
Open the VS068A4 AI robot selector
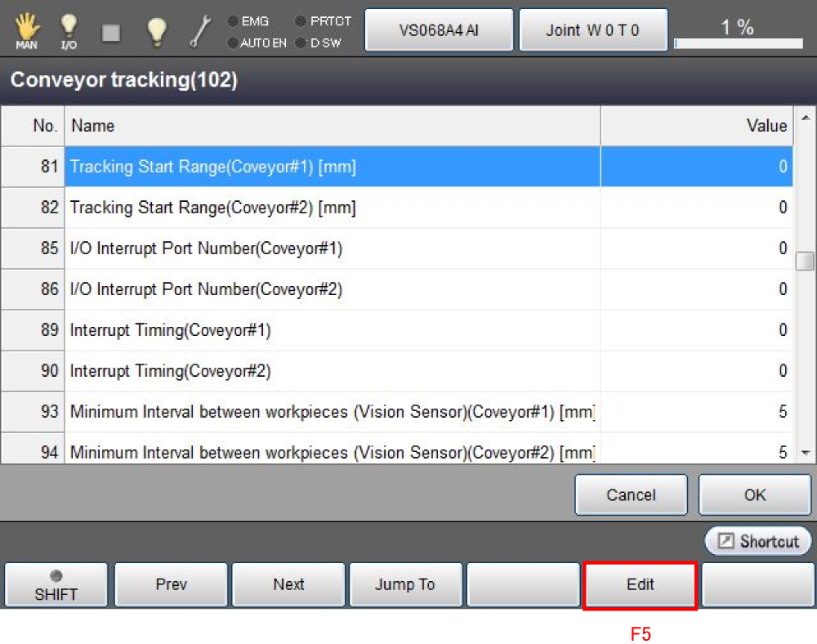[x=439, y=30]
